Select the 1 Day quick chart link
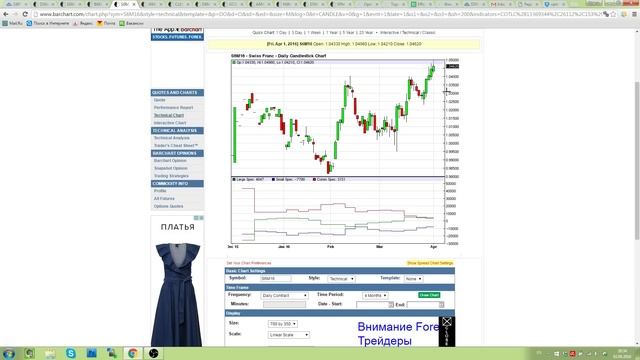640x360 pixels. [282, 32]
